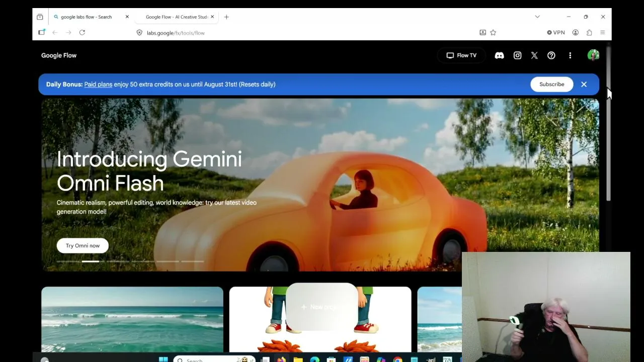Image resolution: width=644 pixels, height=362 pixels.
Task: Click the page vertical scrollbar
Action: pyautogui.click(x=608, y=123)
